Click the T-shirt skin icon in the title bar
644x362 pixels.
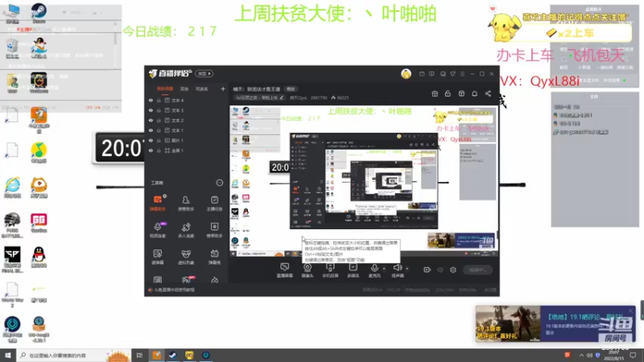(452, 74)
